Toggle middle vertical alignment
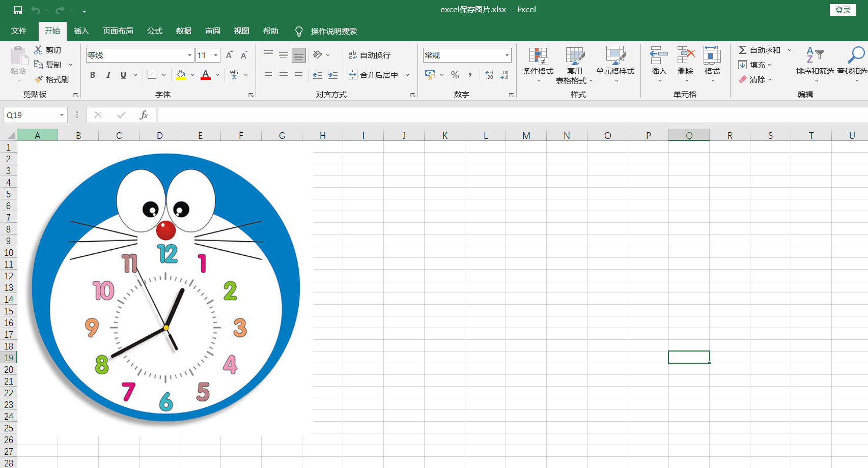 [x=284, y=55]
